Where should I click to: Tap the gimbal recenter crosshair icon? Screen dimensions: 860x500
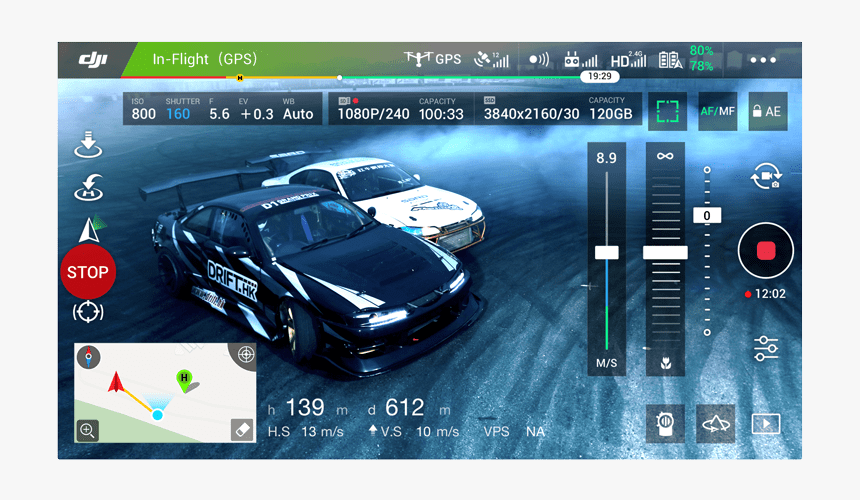point(88,312)
